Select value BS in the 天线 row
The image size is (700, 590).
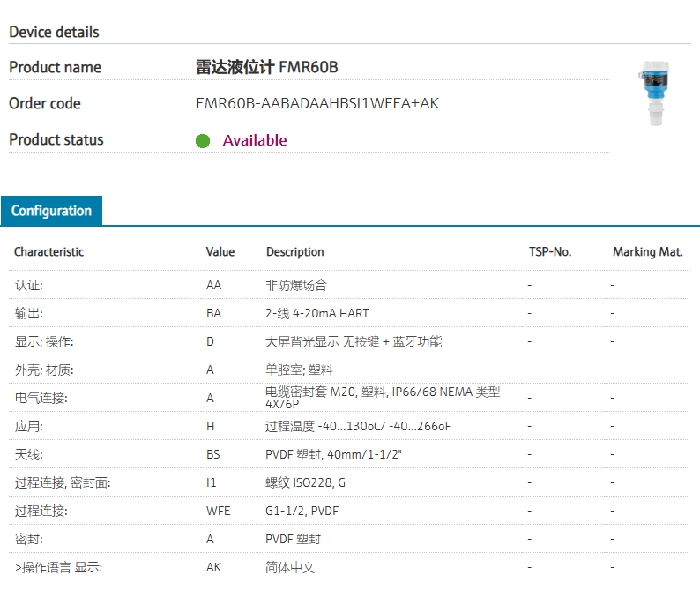pyautogui.click(x=213, y=454)
